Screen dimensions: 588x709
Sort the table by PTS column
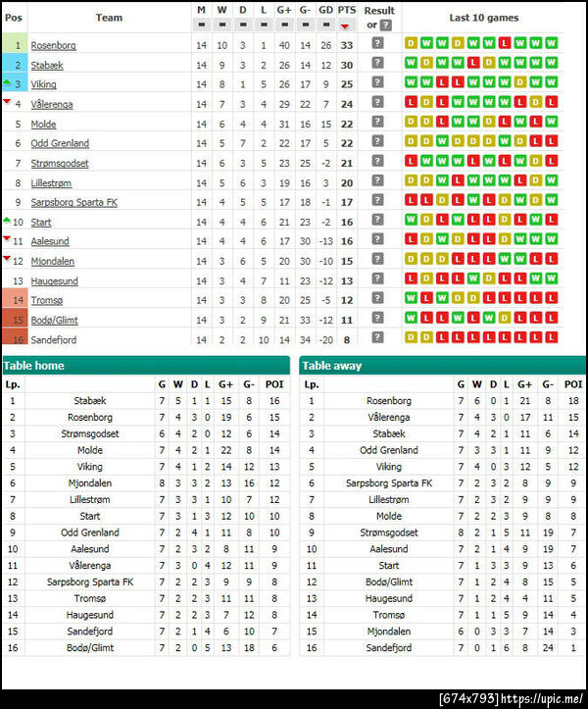[x=346, y=25]
